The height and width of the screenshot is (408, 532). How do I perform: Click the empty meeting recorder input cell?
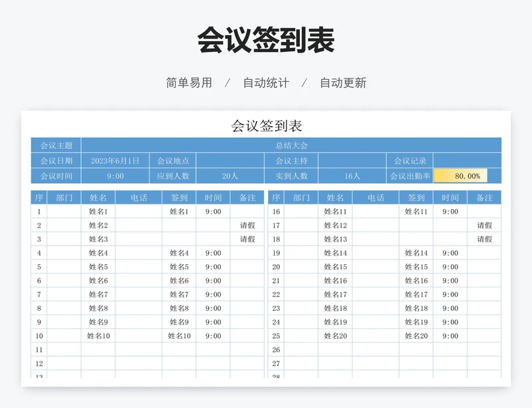(467, 160)
